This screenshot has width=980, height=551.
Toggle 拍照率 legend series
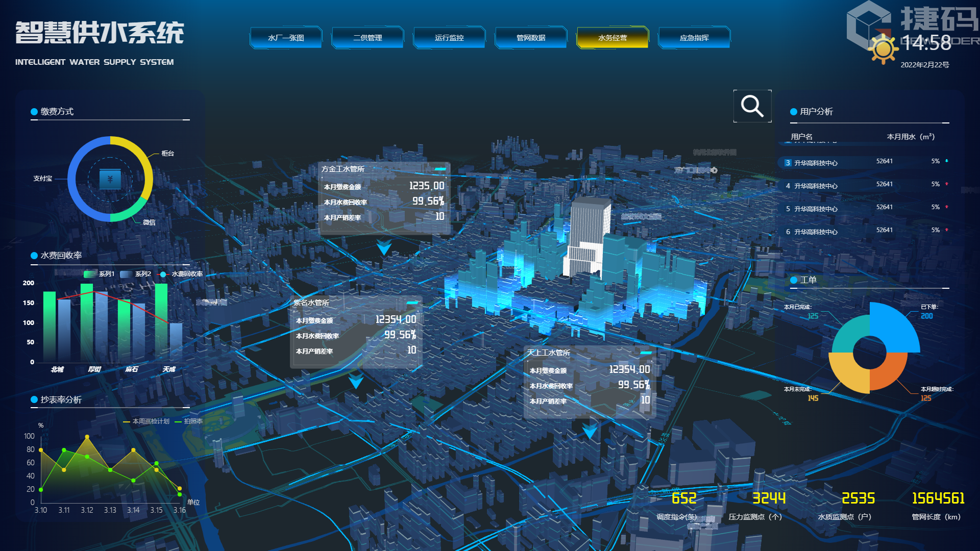pyautogui.click(x=189, y=421)
